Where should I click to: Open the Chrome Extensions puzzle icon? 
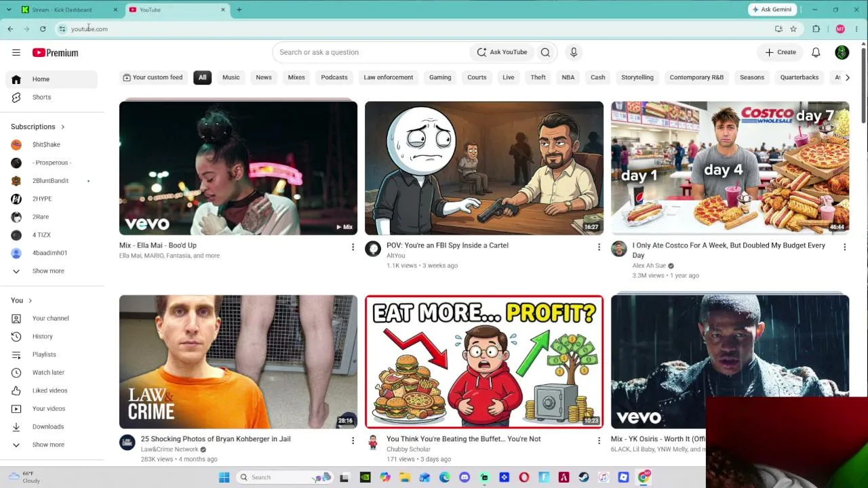tap(816, 28)
